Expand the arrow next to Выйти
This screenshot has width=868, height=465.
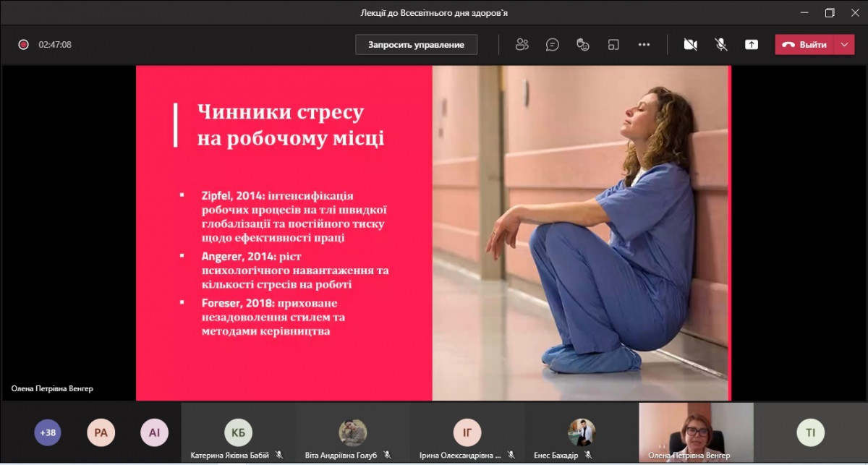pyautogui.click(x=844, y=45)
